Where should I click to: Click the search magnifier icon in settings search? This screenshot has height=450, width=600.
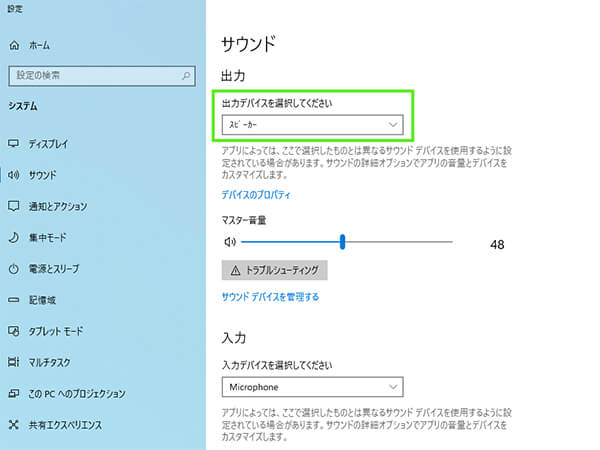click(187, 75)
